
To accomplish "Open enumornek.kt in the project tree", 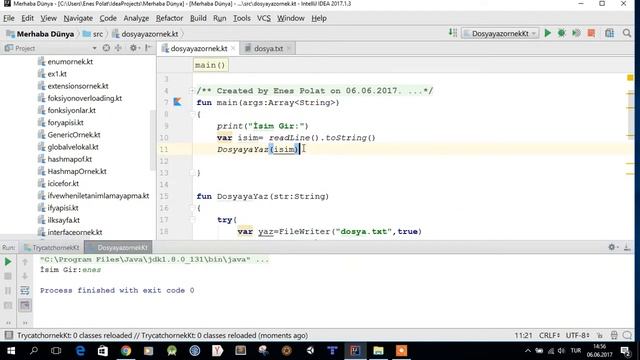I will click(65, 62).
